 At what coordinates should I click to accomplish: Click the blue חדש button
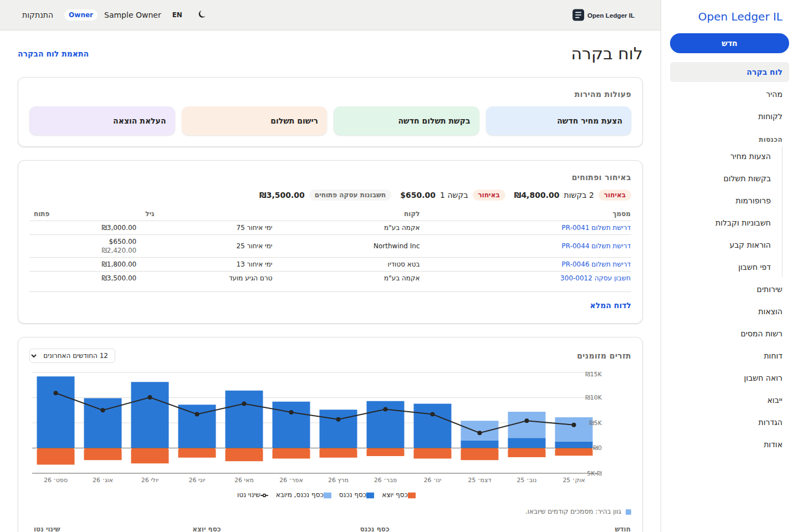pyautogui.click(x=729, y=43)
